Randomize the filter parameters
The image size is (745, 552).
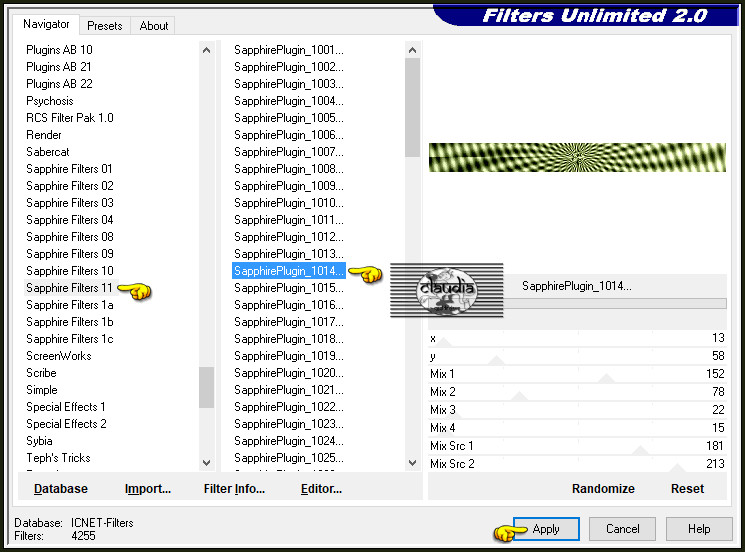[x=603, y=488]
